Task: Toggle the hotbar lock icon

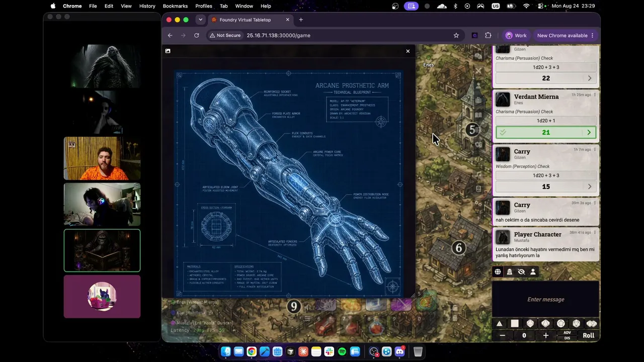Action: click(454, 308)
